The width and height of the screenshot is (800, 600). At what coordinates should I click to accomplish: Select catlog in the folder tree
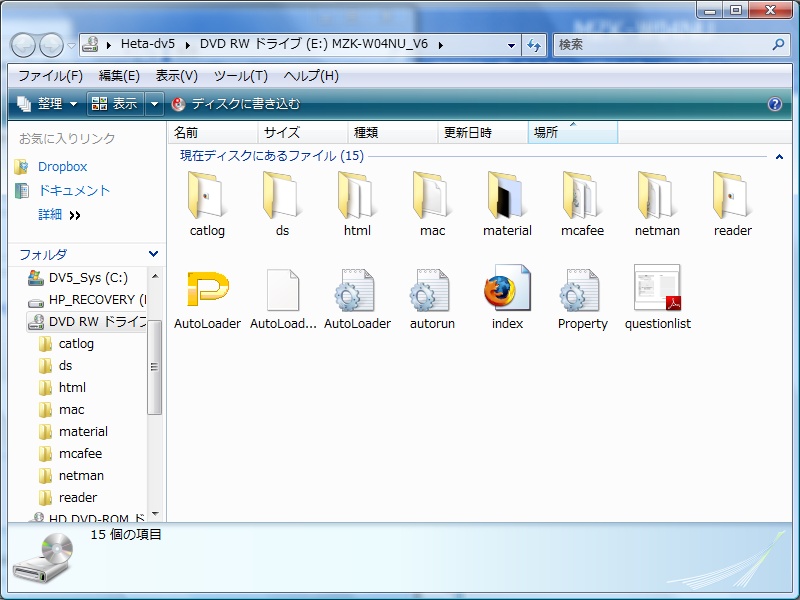point(76,343)
